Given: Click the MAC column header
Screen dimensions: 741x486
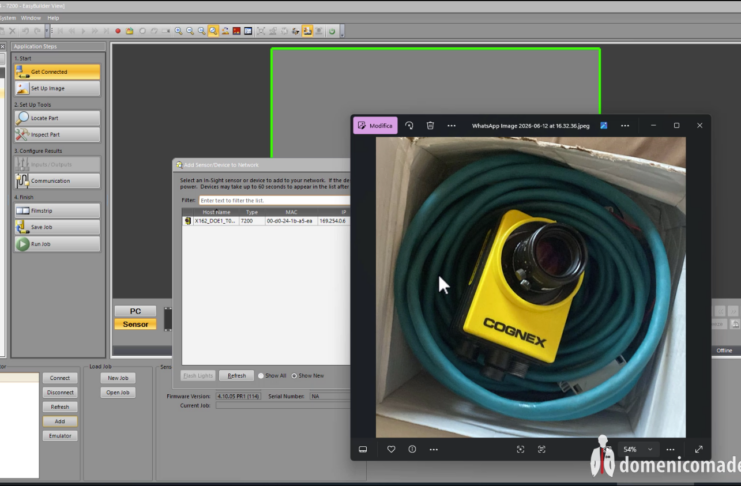Looking at the screenshot, I should 291,212.
